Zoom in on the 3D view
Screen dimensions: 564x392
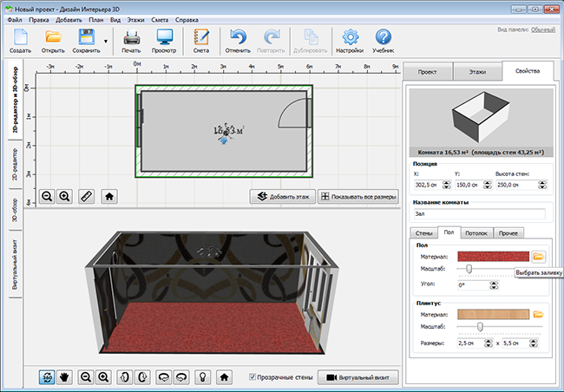point(103,377)
